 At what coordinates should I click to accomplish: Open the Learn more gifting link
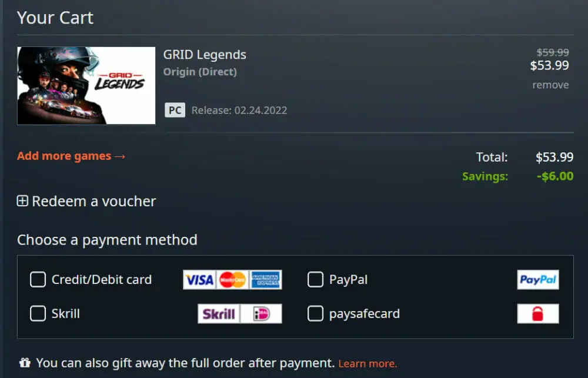click(367, 363)
